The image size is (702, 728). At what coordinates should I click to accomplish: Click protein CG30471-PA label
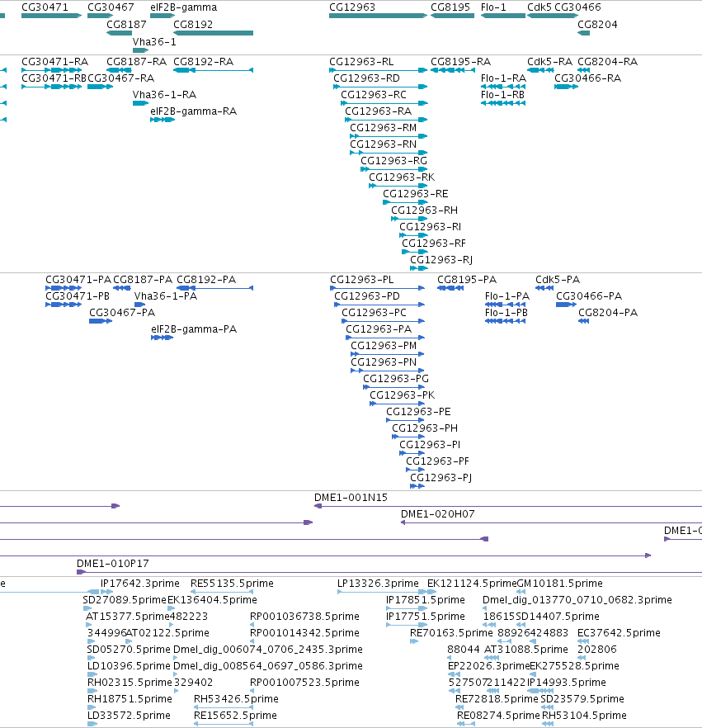(x=78, y=280)
